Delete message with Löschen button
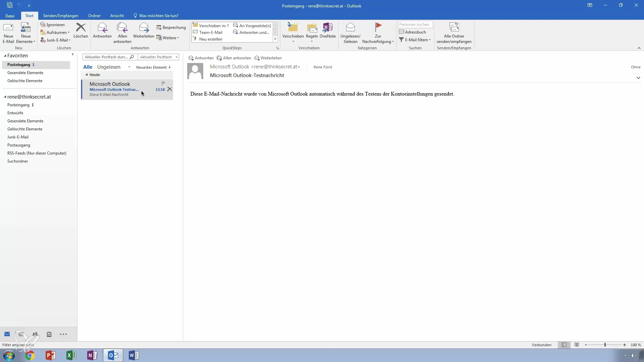This screenshot has height=362, width=644. (x=81, y=31)
